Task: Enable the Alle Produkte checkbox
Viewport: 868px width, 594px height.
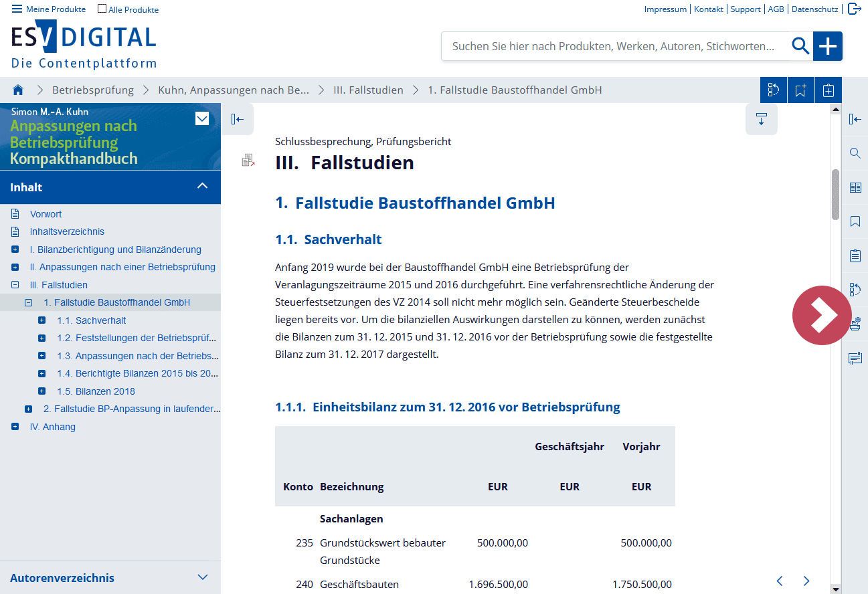Action: tap(102, 9)
